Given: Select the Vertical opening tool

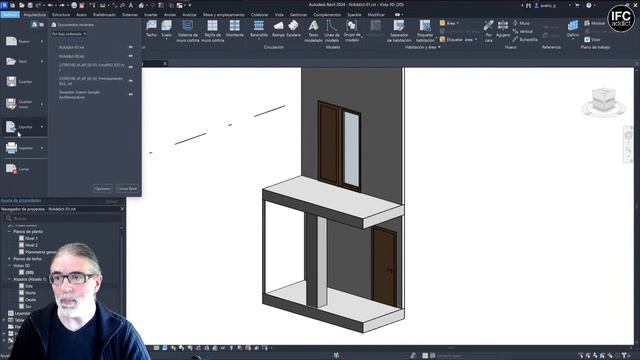Looking at the screenshot, I should (523, 31).
